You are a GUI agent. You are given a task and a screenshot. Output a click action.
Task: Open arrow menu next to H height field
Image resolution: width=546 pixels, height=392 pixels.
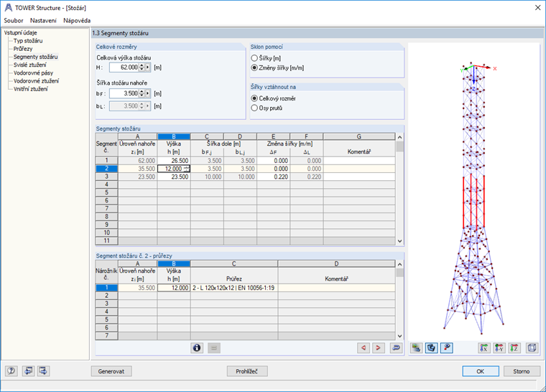pyautogui.click(x=148, y=67)
